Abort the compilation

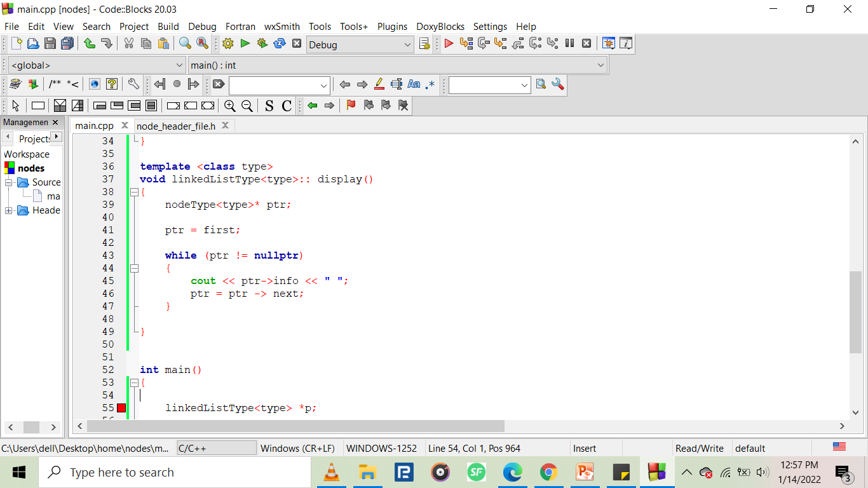pyautogui.click(x=297, y=44)
